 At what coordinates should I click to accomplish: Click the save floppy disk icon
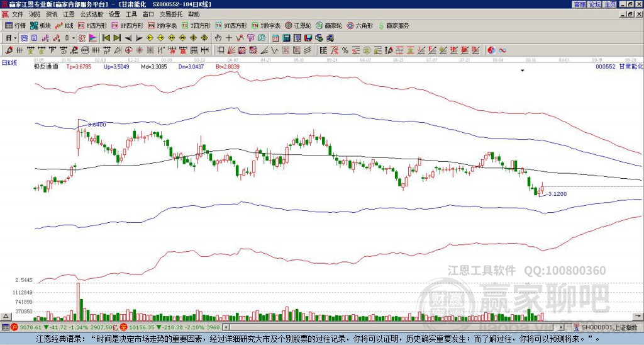pyautogui.click(x=308, y=38)
